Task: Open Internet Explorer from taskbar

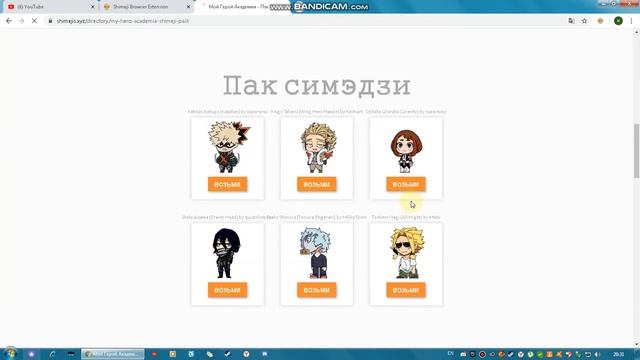Action: [x=52, y=354]
